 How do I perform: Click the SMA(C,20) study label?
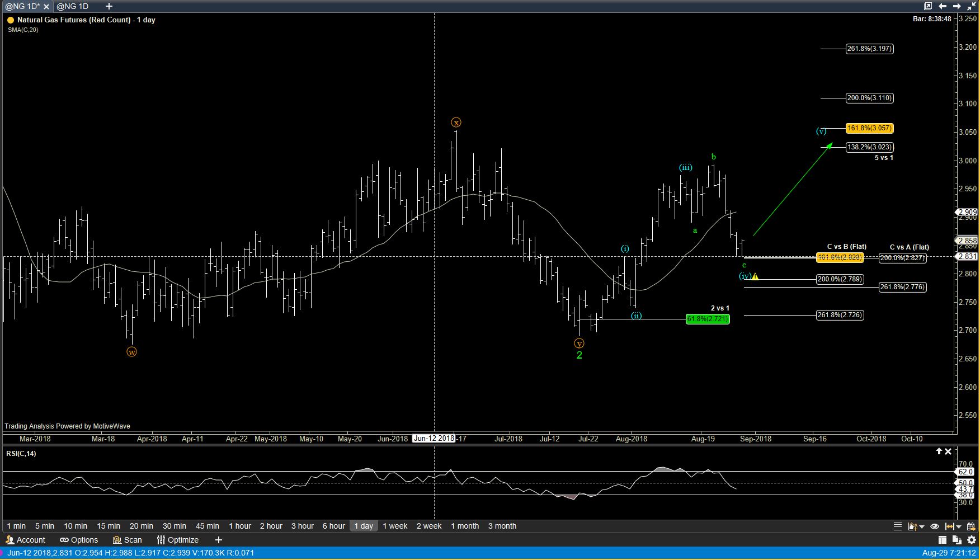point(23,30)
